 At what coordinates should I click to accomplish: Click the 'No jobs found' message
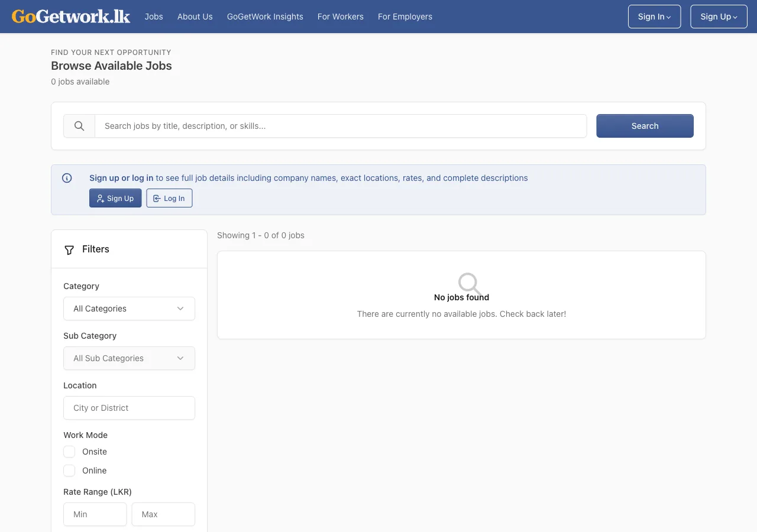(x=461, y=297)
